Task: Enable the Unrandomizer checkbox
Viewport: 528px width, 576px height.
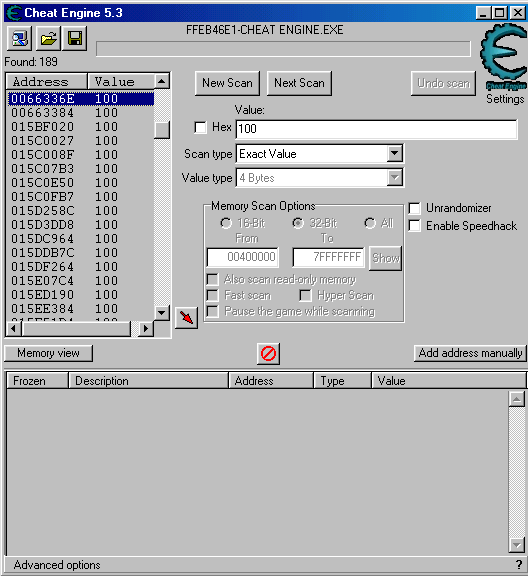Action: pos(414,208)
